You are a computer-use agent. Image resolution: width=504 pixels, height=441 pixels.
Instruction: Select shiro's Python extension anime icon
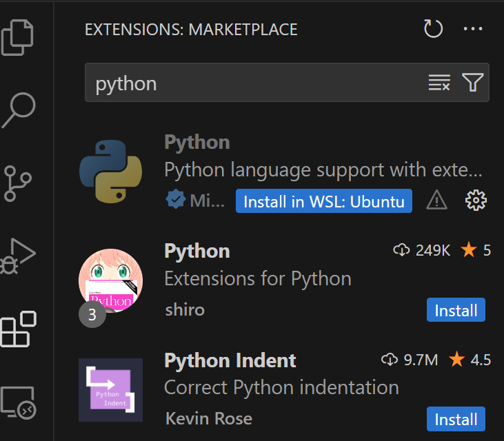pos(110,280)
